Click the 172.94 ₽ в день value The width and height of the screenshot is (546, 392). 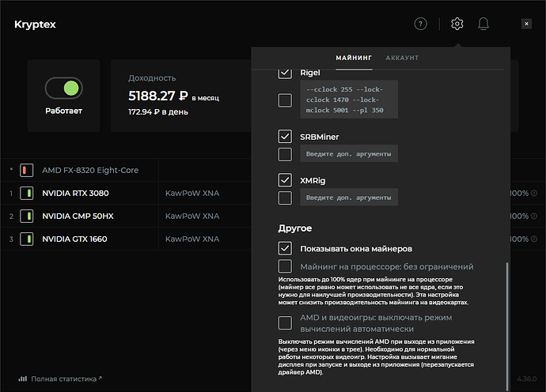[158, 112]
